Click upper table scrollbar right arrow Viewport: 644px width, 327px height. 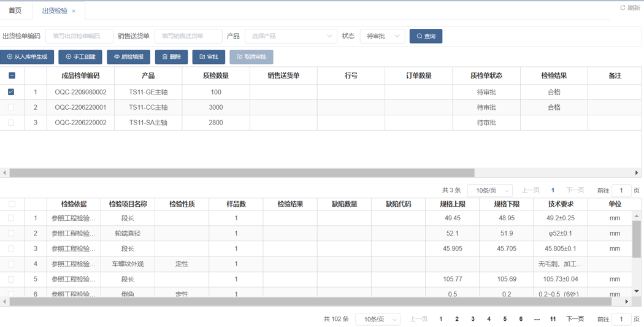(637, 173)
